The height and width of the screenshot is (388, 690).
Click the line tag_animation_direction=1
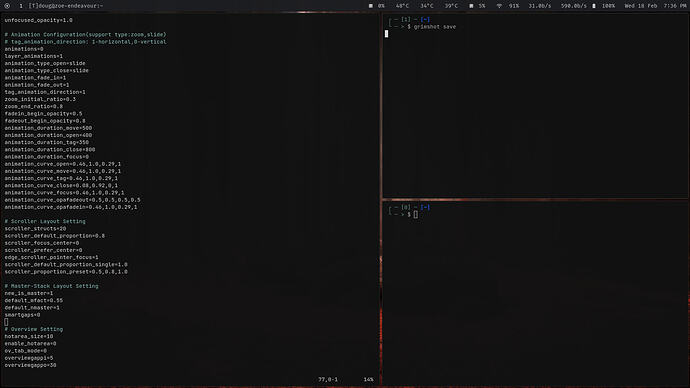tap(45, 92)
